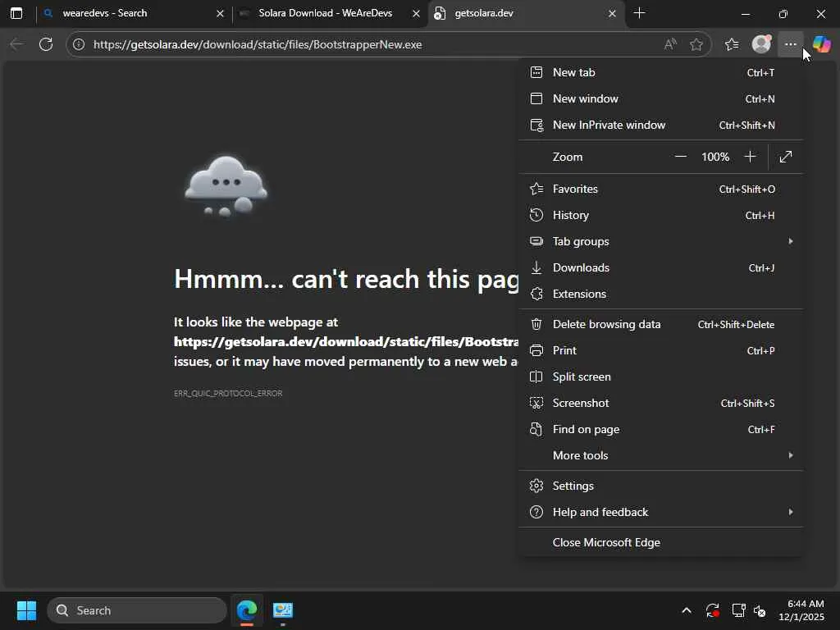Click the muted volume tray icon
The height and width of the screenshot is (630, 840).
coord(760,610)
